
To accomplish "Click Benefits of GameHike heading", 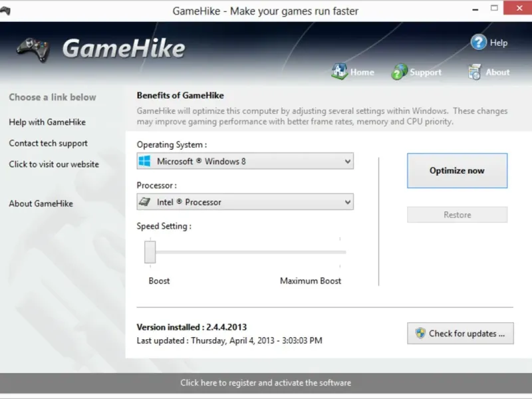I will point(180,95).
